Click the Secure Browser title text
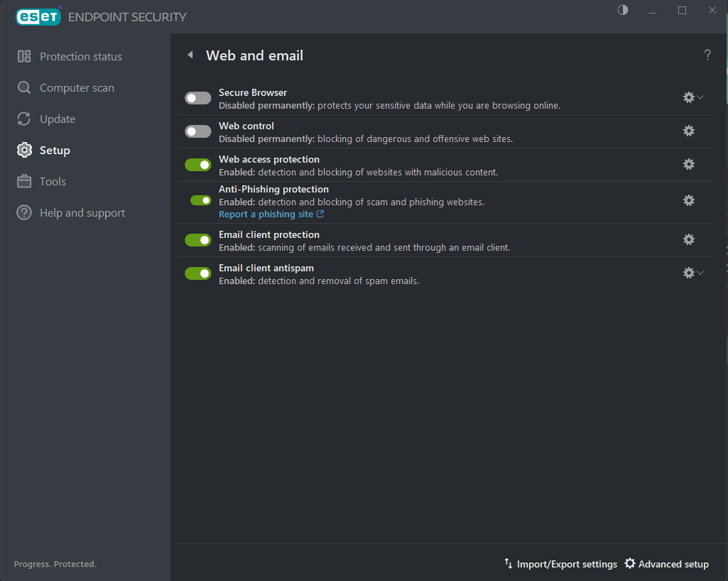728x581 pixels. pyautogui.click(x=253, y=92)
